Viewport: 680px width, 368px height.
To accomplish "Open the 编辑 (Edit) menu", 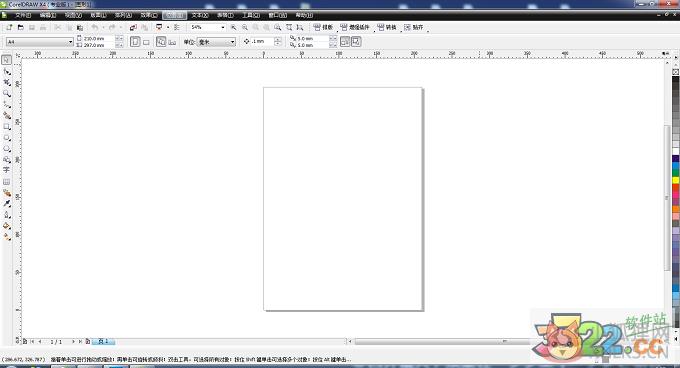I will coord(48,15).
